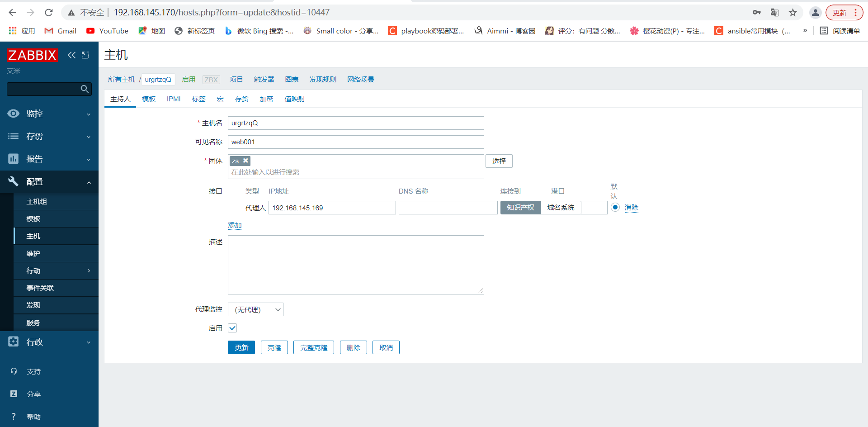Switch to the 标签 tab
Viewport: 868px width, 427px height.
coord(198,99)
